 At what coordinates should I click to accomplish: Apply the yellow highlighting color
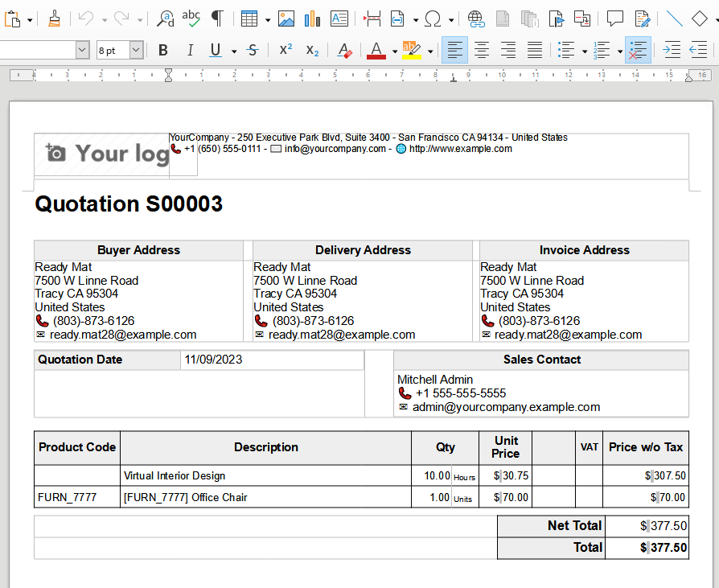coord(411,50)
